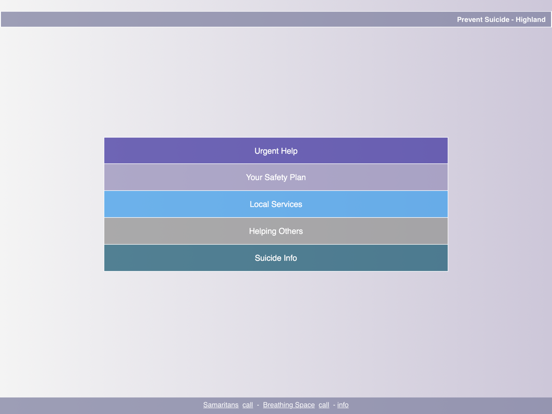552x414 pixels.
Task: Open the info link in the footer
Action: (343, 405)
